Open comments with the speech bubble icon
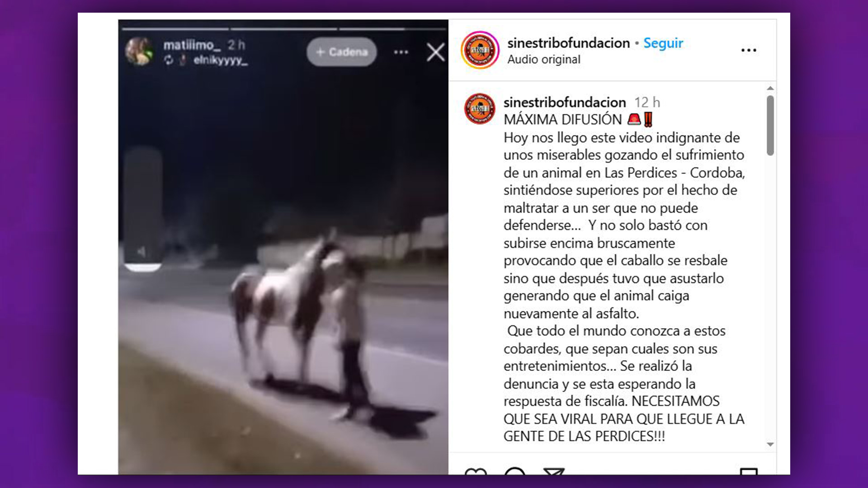Viewport: 868px width, 488px height. pos(515,471)
